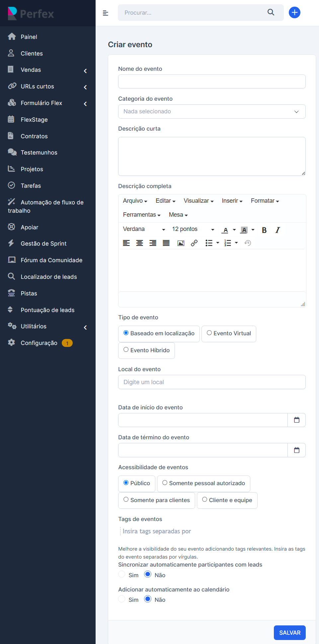Open Pontuação de leads page

click(x=48, y=310)
